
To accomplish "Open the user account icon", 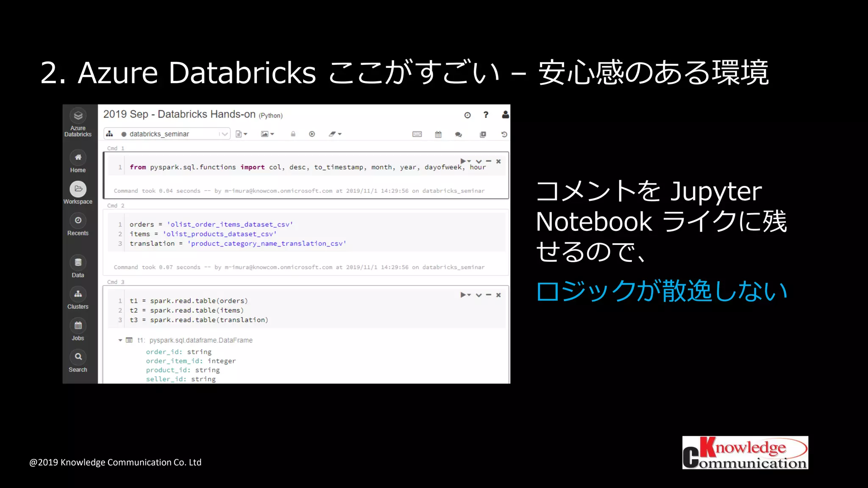I will [505, 115].
